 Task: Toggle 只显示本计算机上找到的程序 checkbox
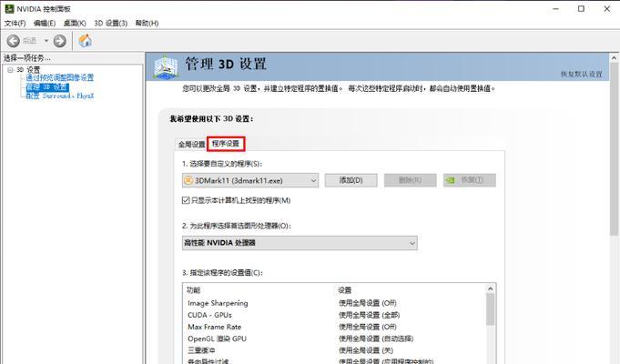tap(186, 200)
